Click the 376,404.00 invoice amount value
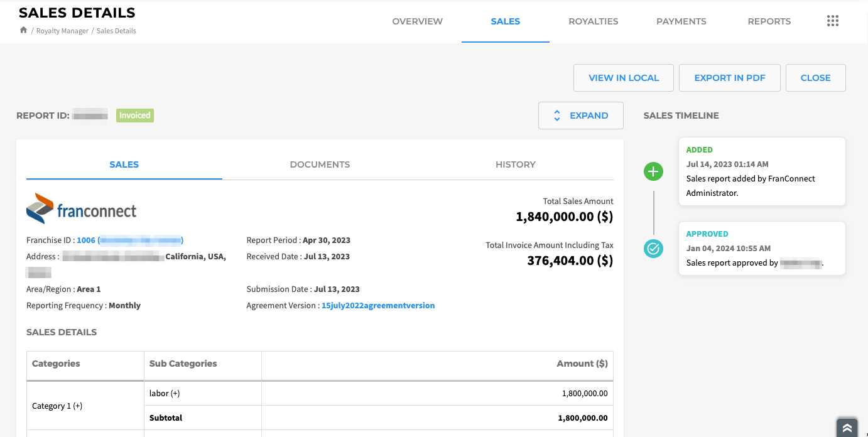The height and width of the screenshot is (437, 868). click(x=570, y=261)
